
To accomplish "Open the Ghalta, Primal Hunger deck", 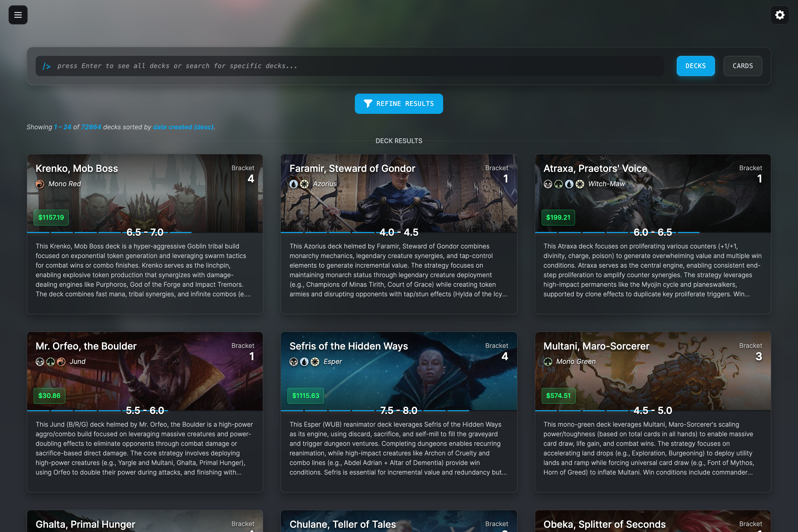I will [x=85, y=524].
